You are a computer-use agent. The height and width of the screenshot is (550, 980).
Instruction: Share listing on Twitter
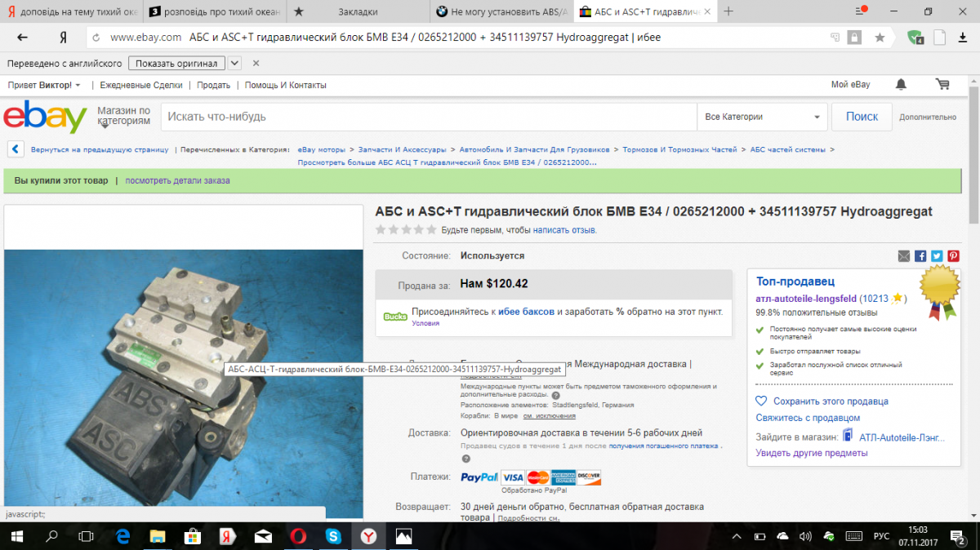pos(937,256)
